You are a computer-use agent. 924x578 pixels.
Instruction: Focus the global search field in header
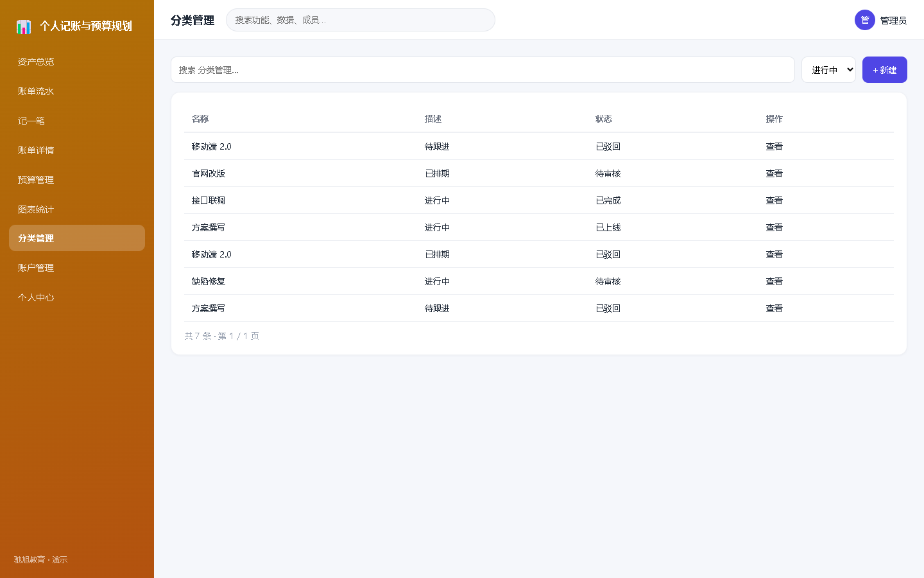click(361, 20)
